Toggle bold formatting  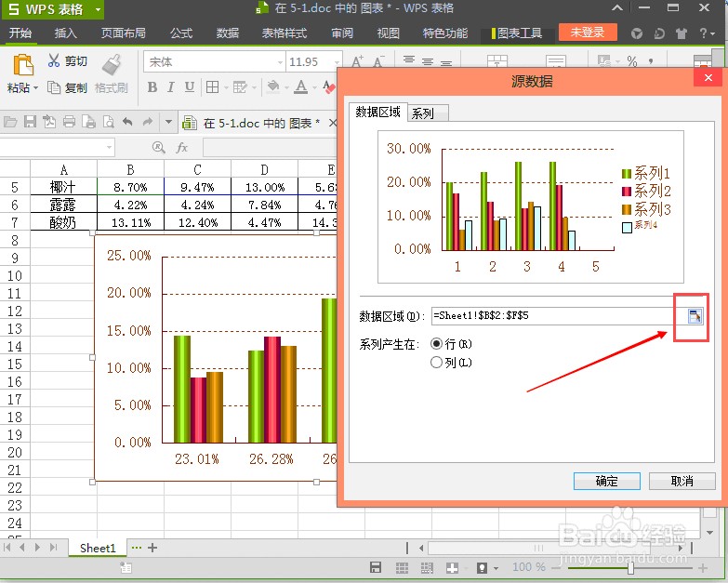152,86
